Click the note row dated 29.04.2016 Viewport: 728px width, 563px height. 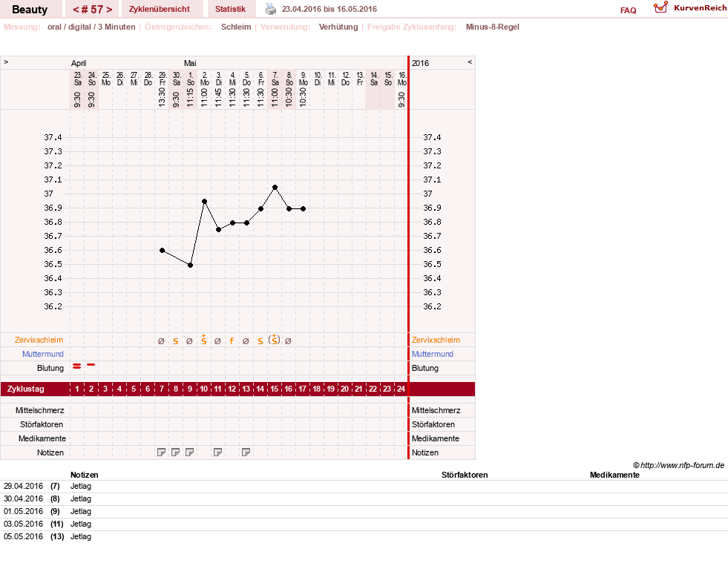[x=364, y=487]
